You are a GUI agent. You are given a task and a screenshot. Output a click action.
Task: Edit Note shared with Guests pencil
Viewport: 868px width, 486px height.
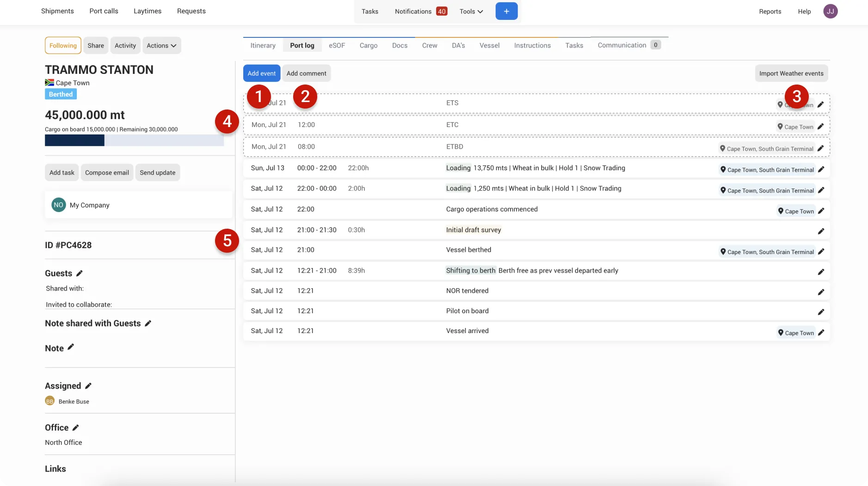pyautogui.click(x=148, y=323)
